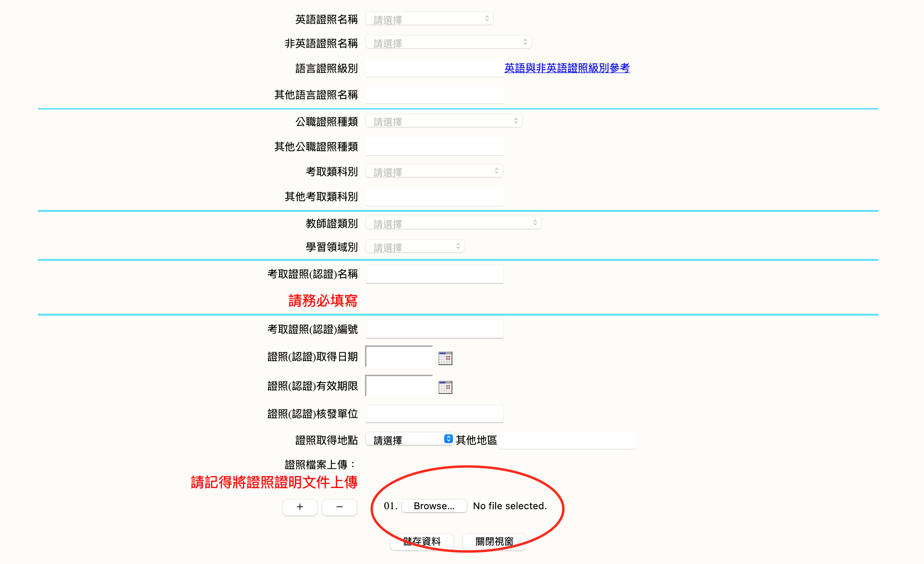Open the 英語證照名稱 dropdown
The image size is (924, 564).
click(x=429, y=19)
